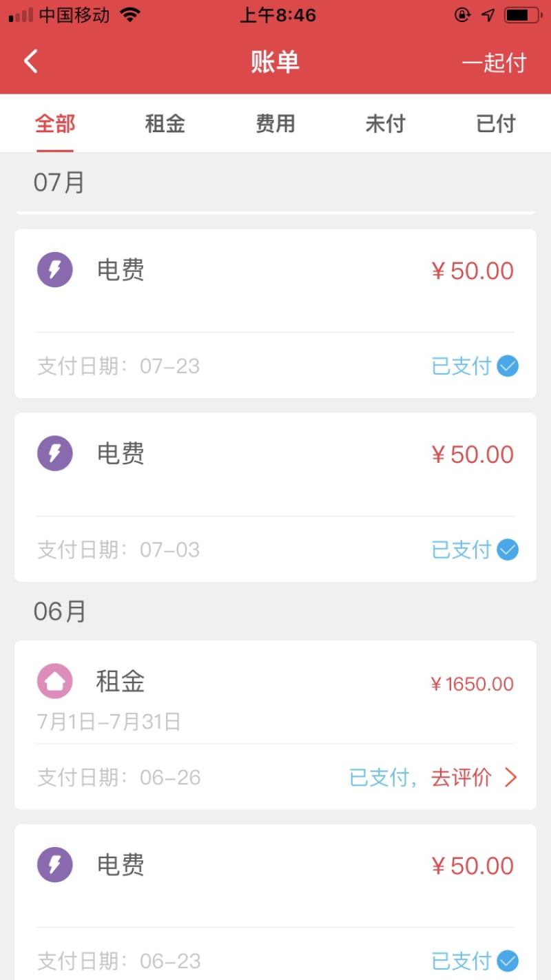Tap the back arrow in header

click(x=30, y=62)
